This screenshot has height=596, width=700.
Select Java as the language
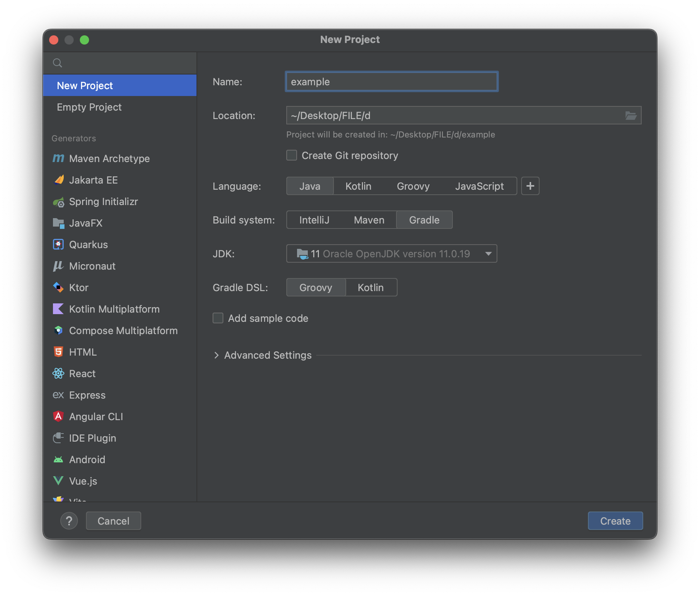click(x=310, y=186)
